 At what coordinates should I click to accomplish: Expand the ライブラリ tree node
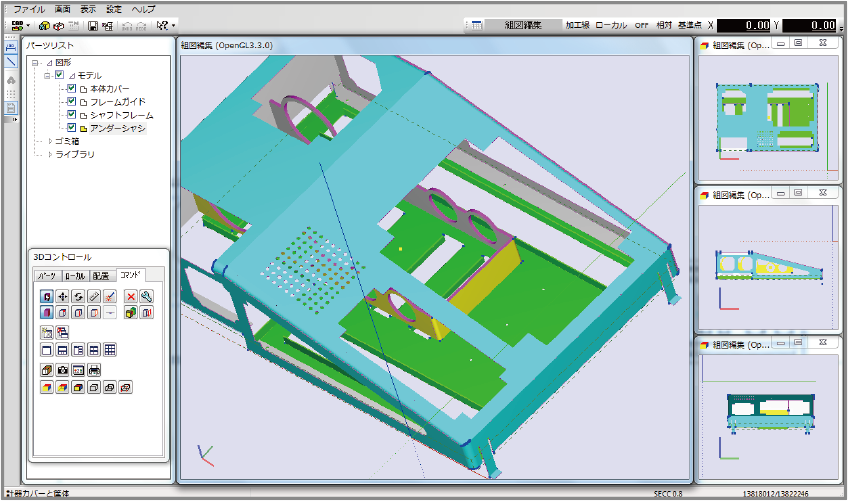(50, 154)
